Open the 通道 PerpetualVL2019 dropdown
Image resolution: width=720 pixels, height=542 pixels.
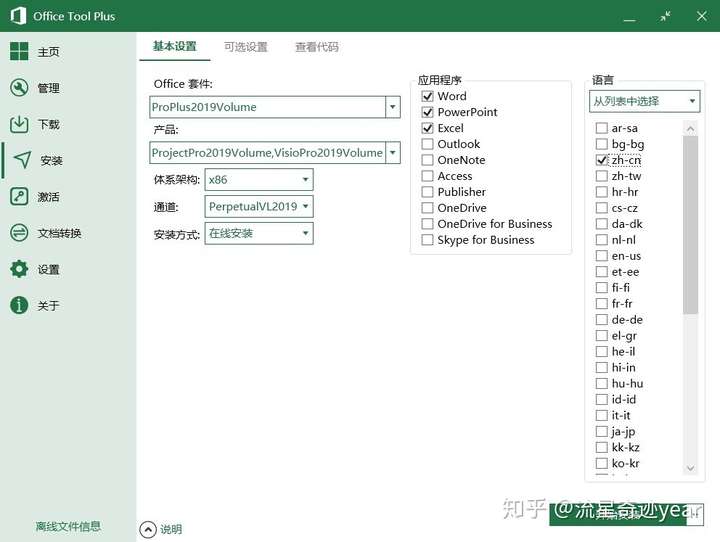[x=259, y=206]
